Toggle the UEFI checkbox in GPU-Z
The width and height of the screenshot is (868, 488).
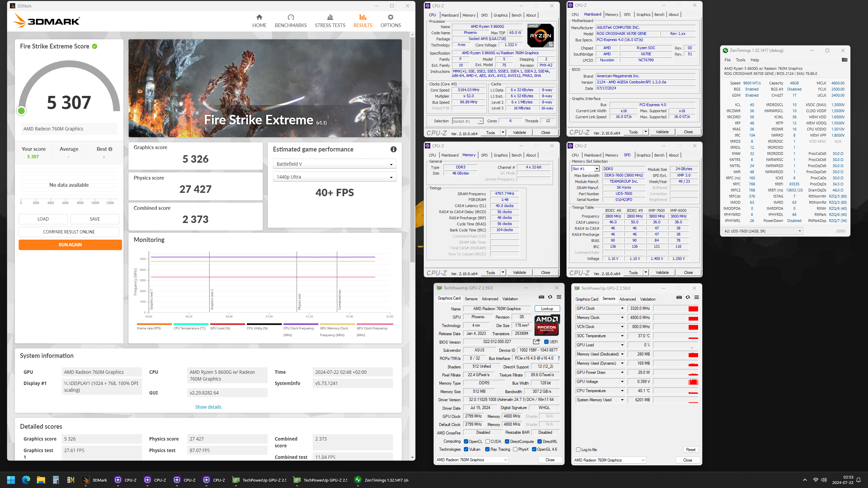tap(546, 342)
